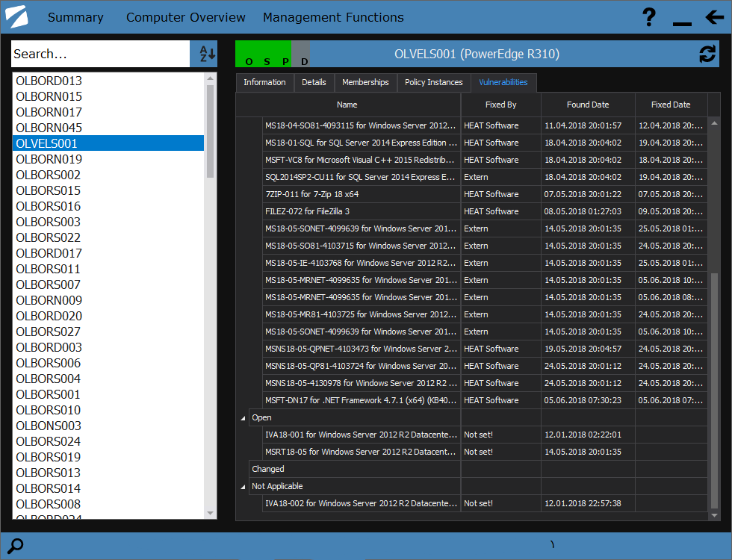This screenshot has width=732, height=560.
Task: Sort vulnerabilities by Found Date column
Action: pos(587,105)
